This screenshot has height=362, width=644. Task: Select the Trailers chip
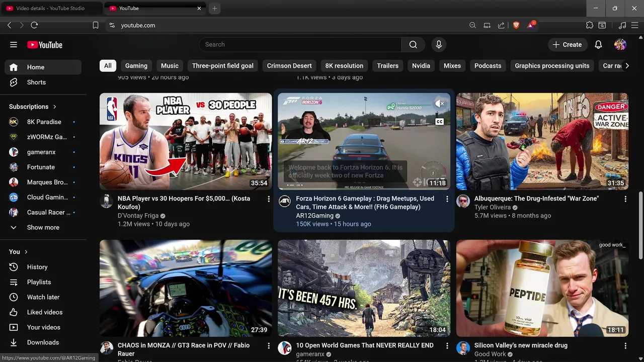point(387,66)
